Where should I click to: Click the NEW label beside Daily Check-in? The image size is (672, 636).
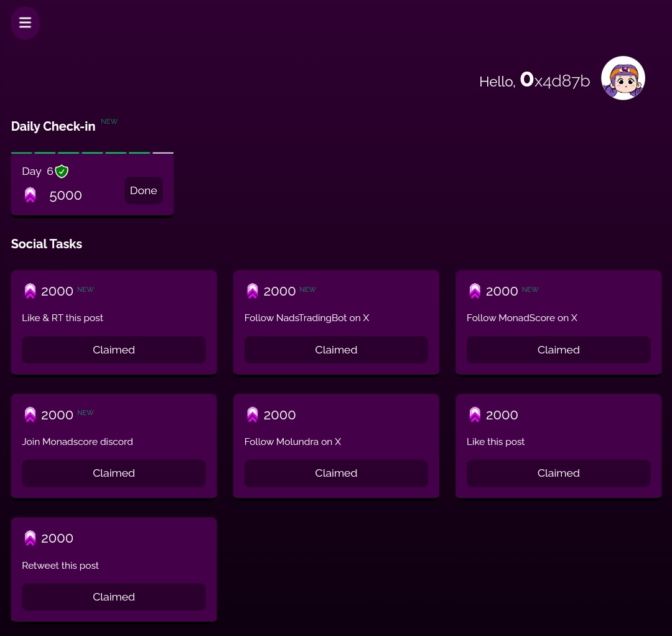(x=109, y=121)
